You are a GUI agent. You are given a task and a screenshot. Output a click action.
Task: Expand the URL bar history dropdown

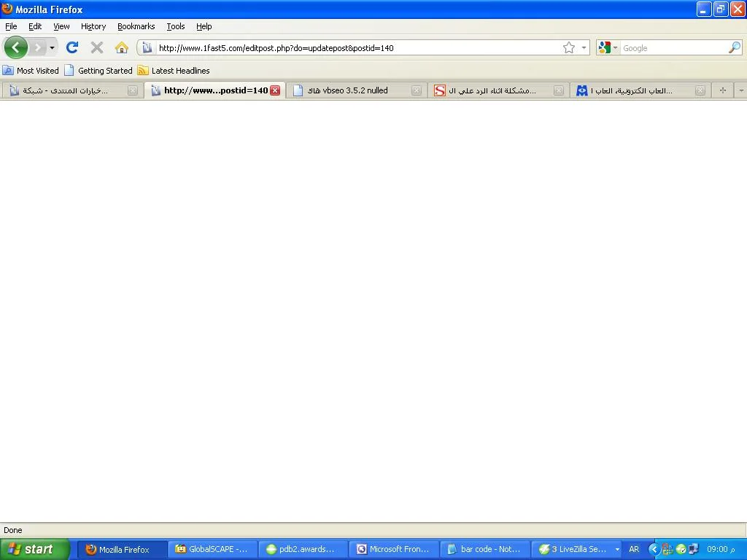tap(584, 47)
